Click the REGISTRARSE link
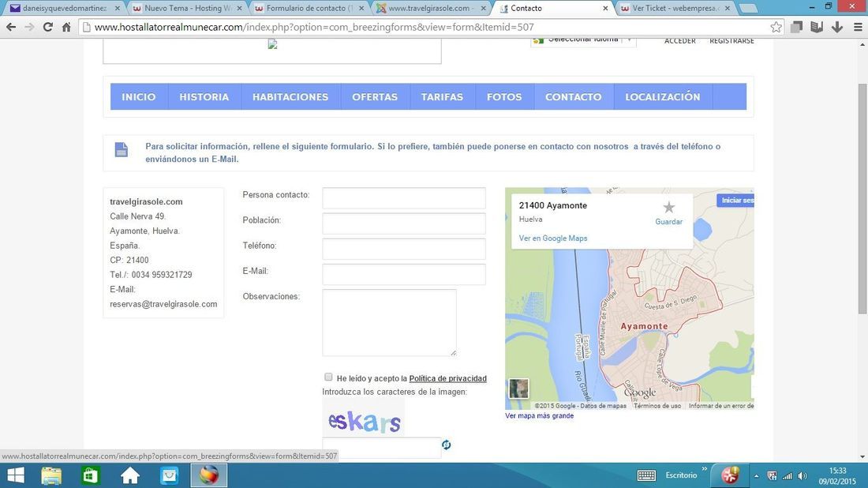 click(731, 40)
